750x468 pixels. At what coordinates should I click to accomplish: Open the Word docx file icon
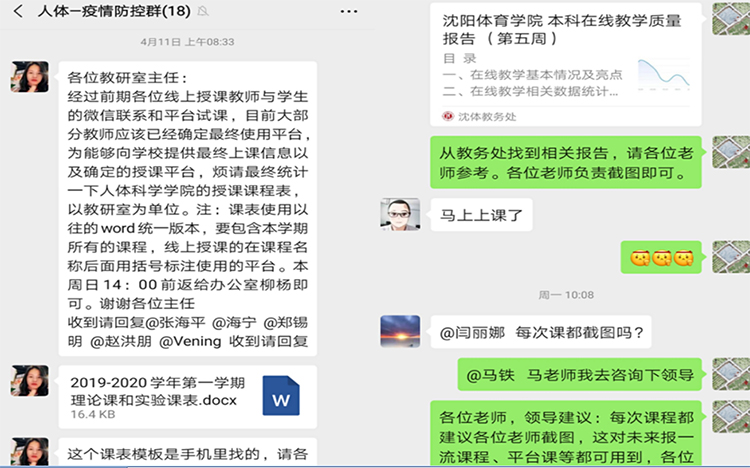[x=281, y=396]
